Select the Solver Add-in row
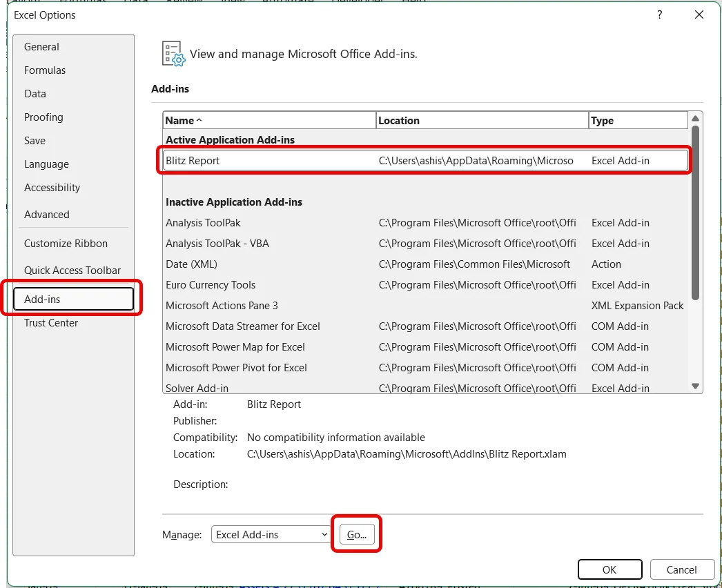 pyautogui.click(x=425, y=388)
